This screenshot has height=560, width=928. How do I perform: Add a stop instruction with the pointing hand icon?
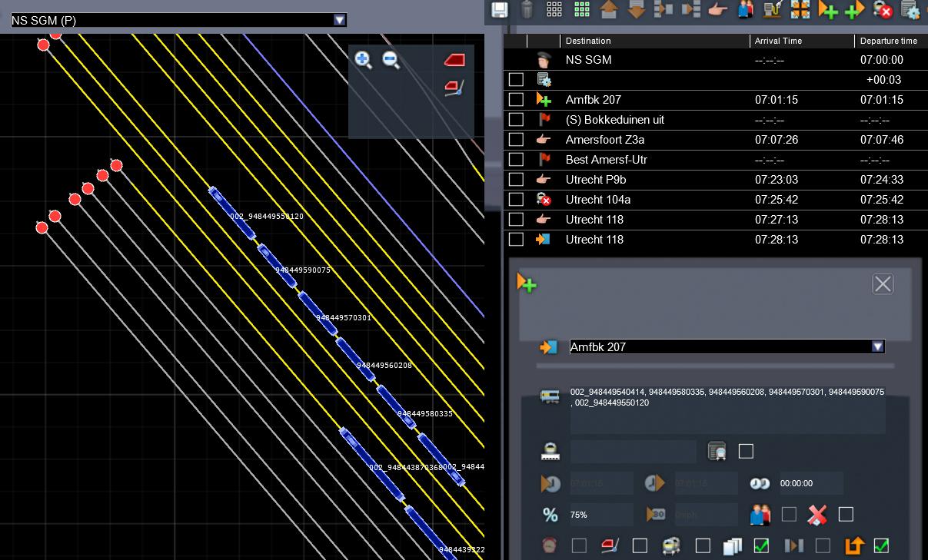click(717, 9)
